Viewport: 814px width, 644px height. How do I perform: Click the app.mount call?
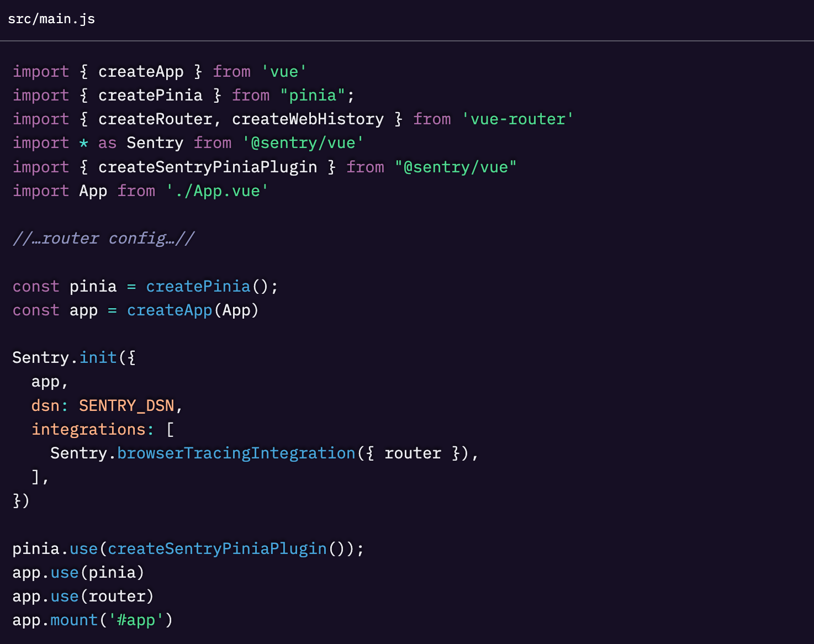93,620
